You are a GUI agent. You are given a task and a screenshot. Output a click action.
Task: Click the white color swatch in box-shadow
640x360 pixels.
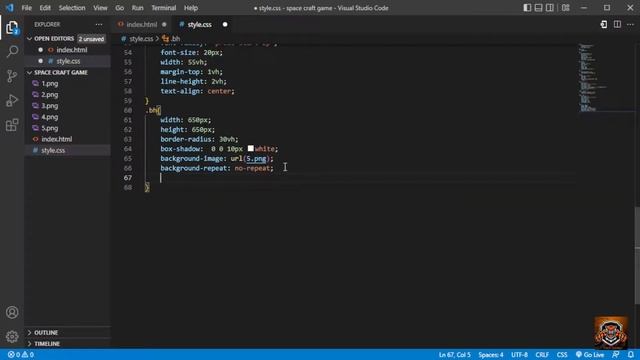(251, 149)
